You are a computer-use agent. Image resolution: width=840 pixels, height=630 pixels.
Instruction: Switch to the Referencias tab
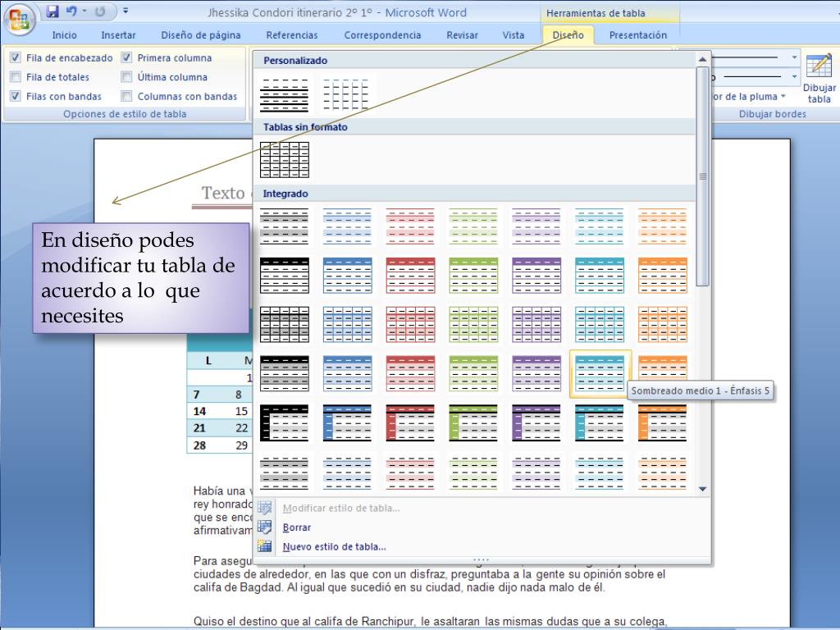pos(292,34)
